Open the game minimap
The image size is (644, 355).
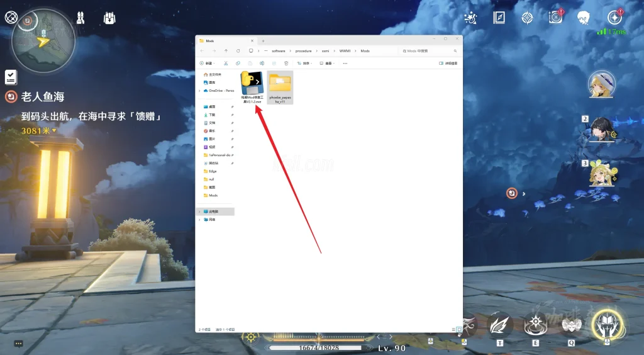point(43,41)
